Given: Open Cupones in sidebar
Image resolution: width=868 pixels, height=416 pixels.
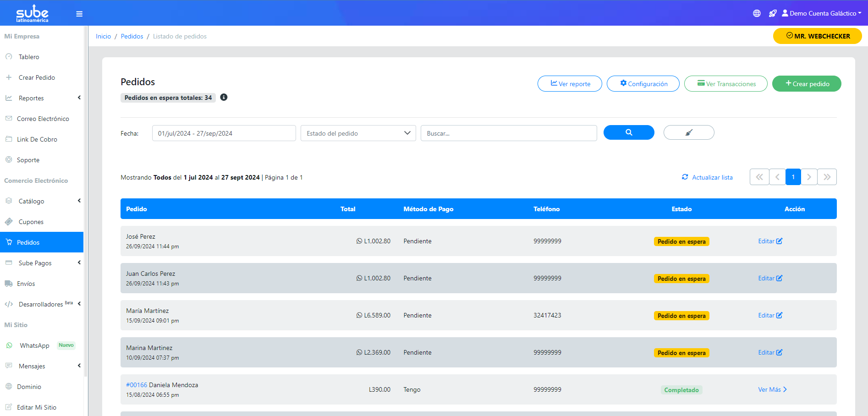Looking at the screenshot, I should (42, 222).
